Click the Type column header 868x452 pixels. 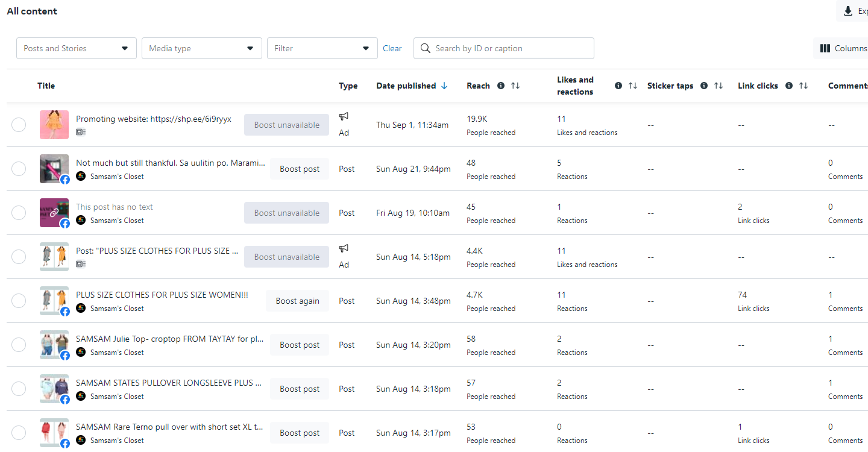coord(348,86)
